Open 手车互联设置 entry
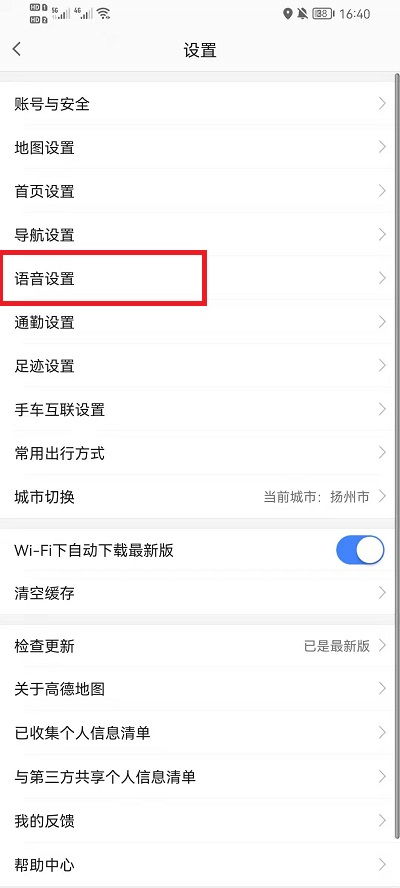Image resolution: width=400 pixels, height=888 pixels. point(197,409)
